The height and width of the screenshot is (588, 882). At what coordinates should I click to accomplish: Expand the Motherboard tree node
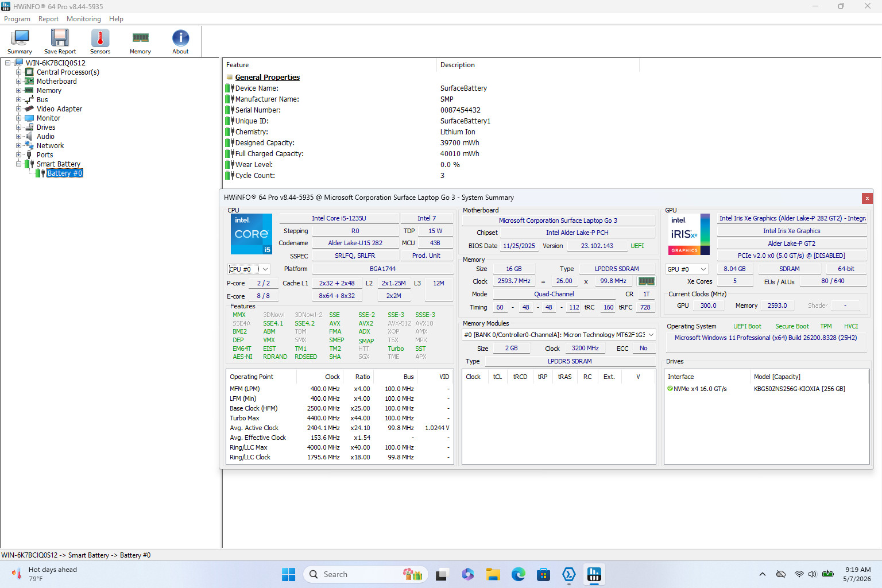click(18, 82)
